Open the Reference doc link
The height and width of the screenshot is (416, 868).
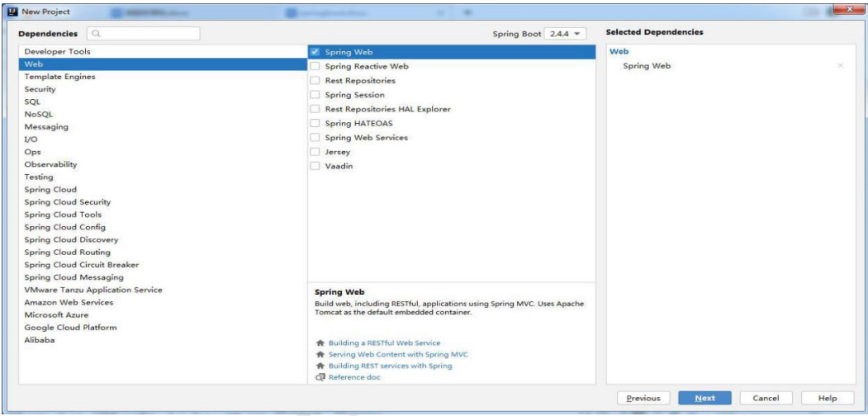point(354,378)
